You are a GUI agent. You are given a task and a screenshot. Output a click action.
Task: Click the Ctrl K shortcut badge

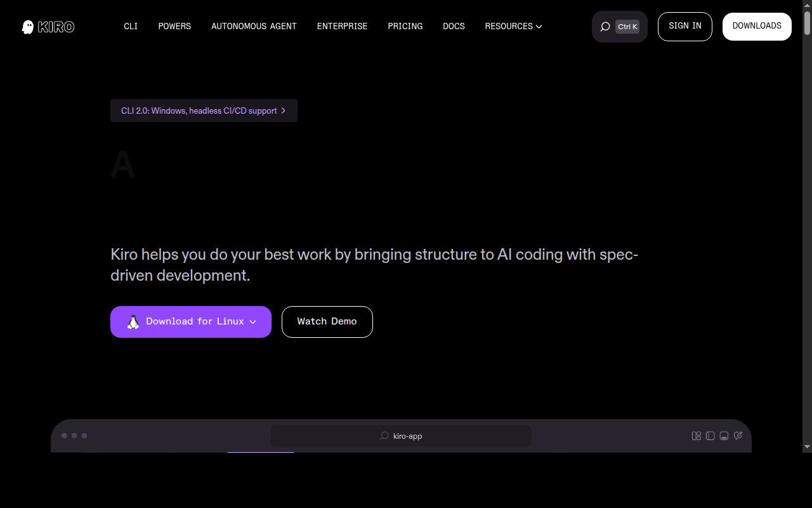[x=627, y=27]
